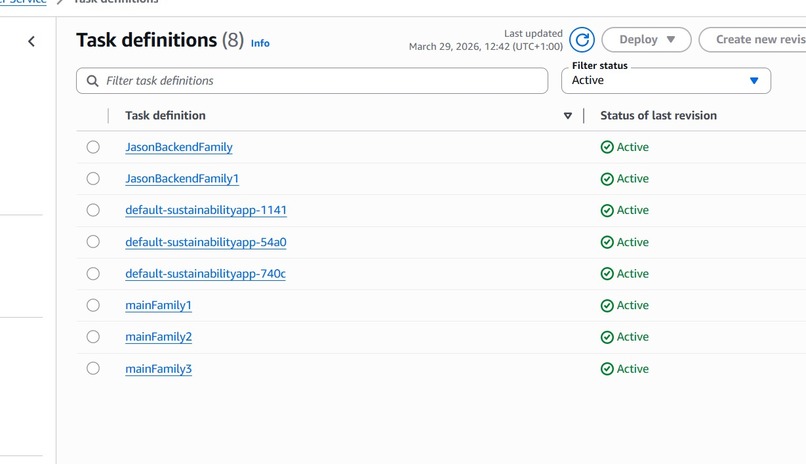The height and width of the screenshot is (464, 806).
Task: Open the mainFamily3 task definition
Action: click(x=158, y=369)
